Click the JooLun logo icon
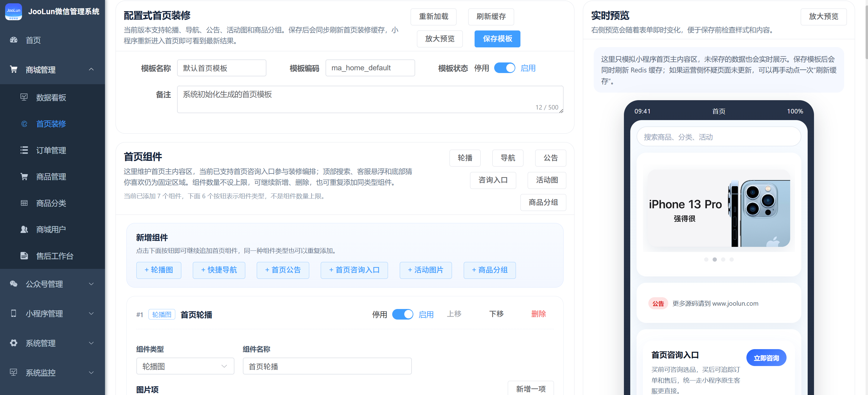 coord(14,11)
